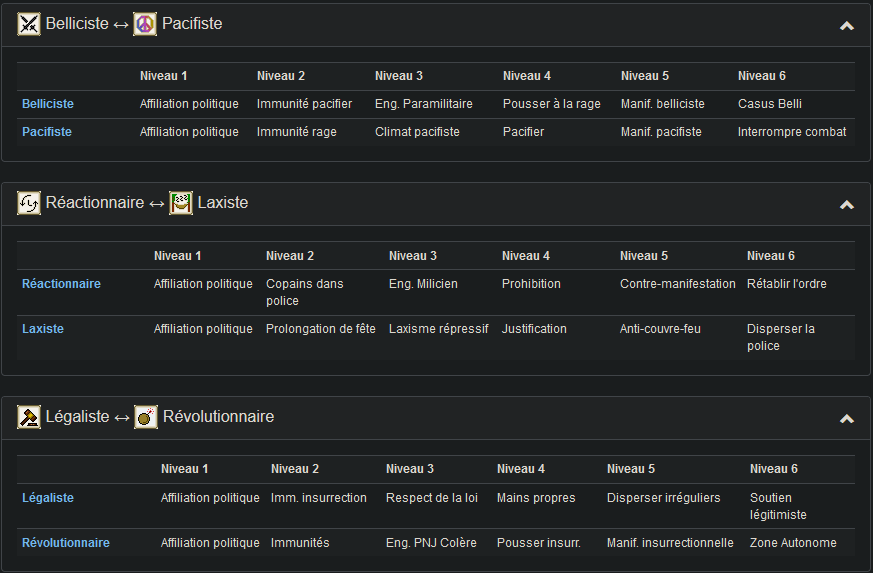Click the Belliciste crossed swords icon
The width and height of the screenshot is (873, 573).
tap(29, 24)
